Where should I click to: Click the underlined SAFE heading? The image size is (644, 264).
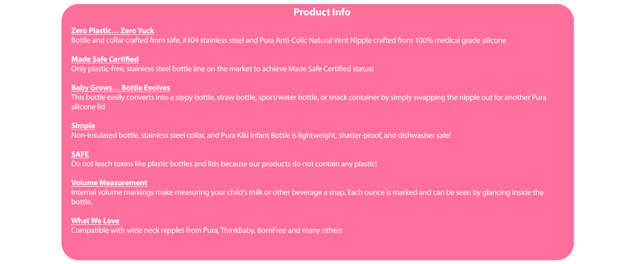[80, 154]
